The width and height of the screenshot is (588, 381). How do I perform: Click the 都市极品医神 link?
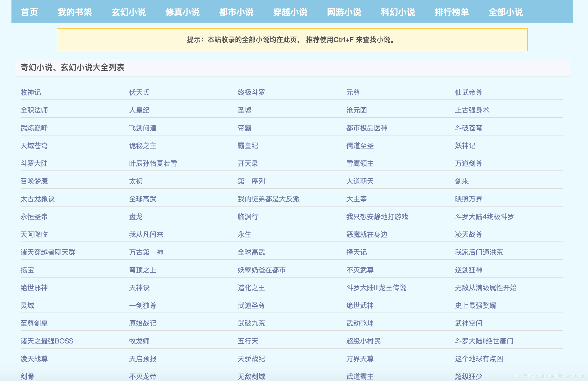367,128
